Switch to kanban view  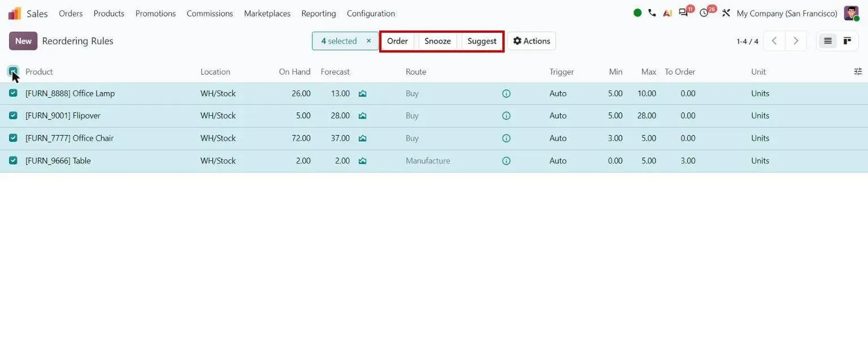[847, 41]
